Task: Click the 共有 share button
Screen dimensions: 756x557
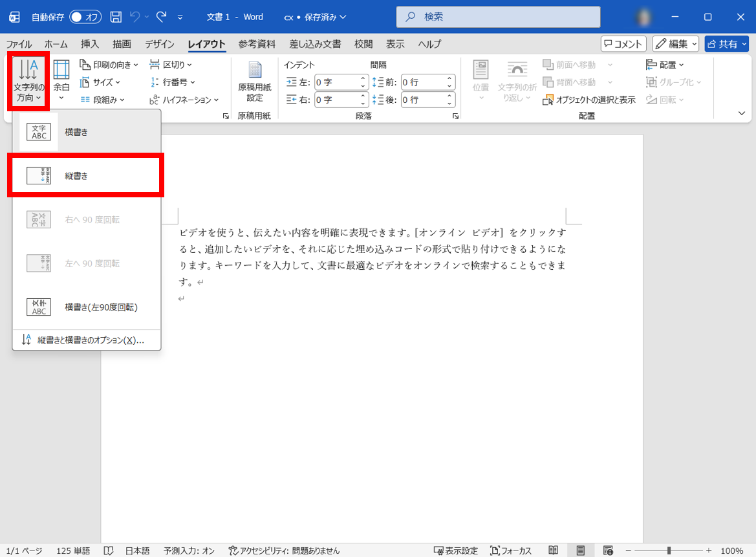Action: pyautogui.click(x=726, y=44)
